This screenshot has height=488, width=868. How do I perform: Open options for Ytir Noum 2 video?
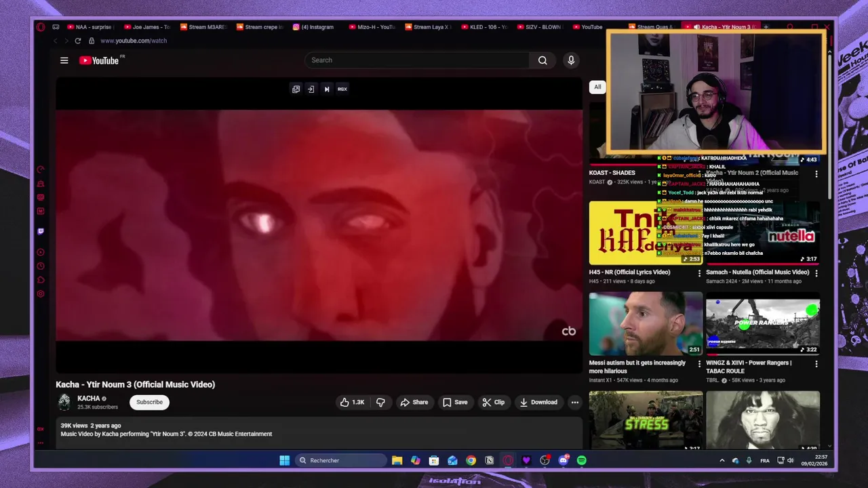click(x=816, y=174)
